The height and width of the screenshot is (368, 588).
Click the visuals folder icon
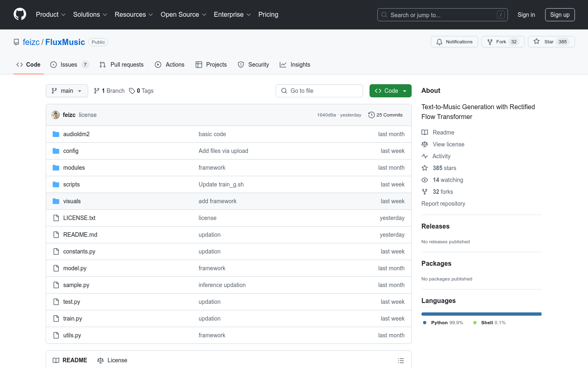coord(56,201)
